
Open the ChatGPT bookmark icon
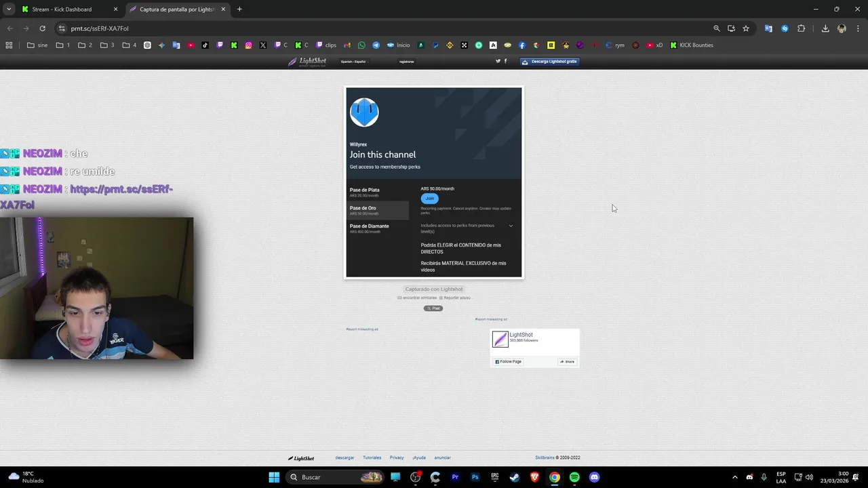(x=147, y=45)
